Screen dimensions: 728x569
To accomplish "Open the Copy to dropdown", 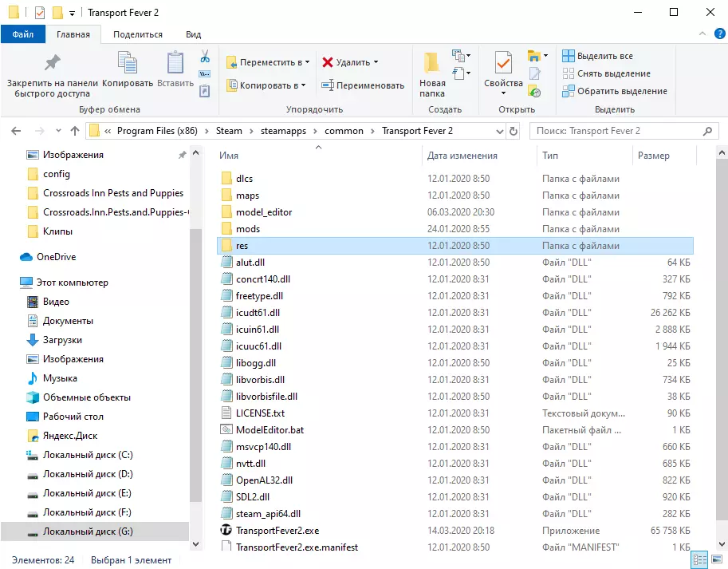I will point(266,85).
